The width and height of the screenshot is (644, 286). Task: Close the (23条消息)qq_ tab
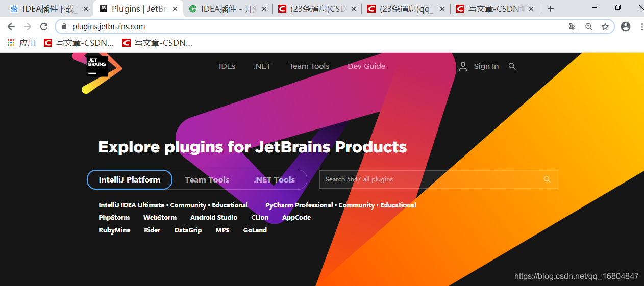coord(442,9)
